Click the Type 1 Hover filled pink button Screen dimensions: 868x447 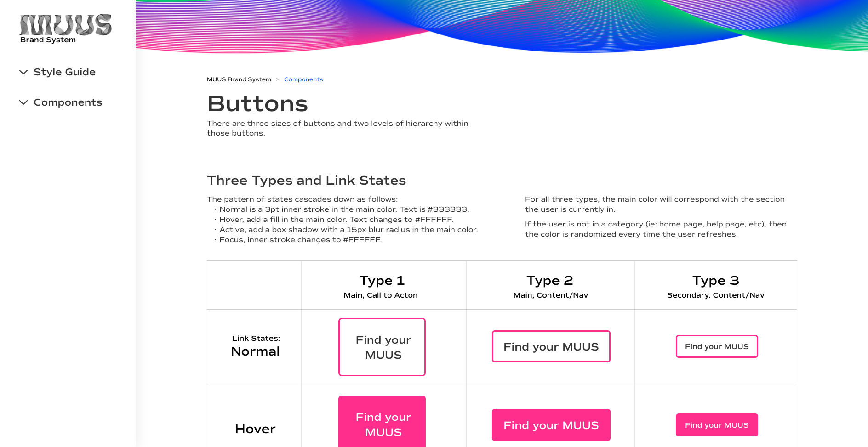pos(382,421)
